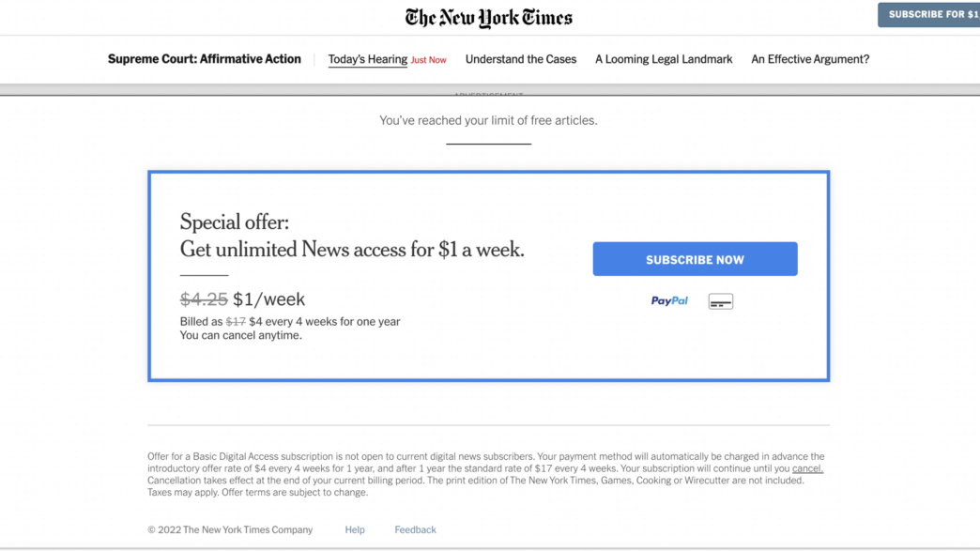Click the top-right Subscribe for $1 button
Screen dimensions: 980x551
(x=928, y=14)
